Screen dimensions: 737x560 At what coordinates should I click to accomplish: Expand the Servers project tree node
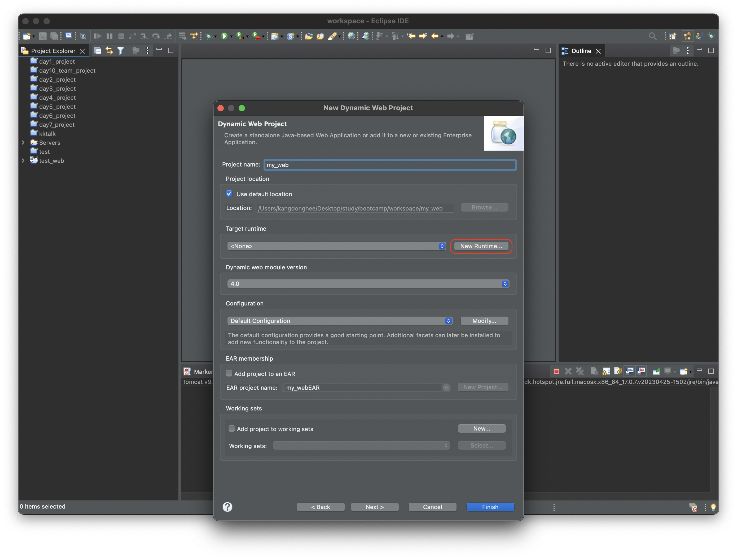click(x=23, y=143)
